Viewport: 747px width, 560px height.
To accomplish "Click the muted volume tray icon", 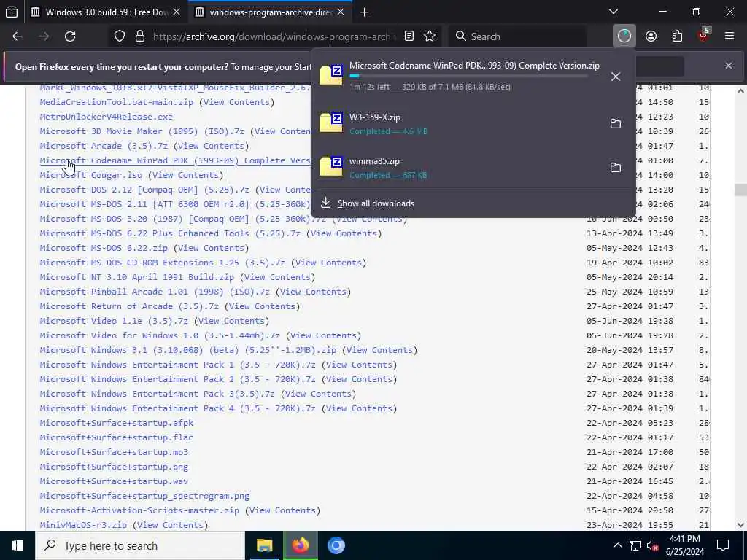I will [652, 545].
